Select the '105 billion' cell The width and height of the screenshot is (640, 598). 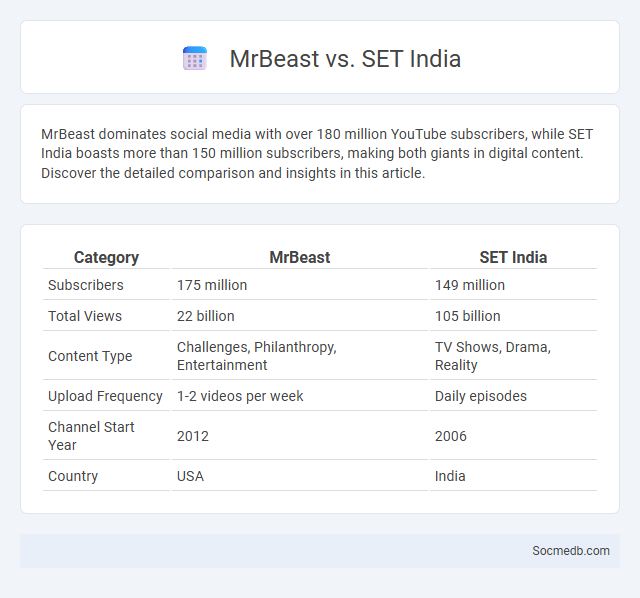[x=513, y=316]
